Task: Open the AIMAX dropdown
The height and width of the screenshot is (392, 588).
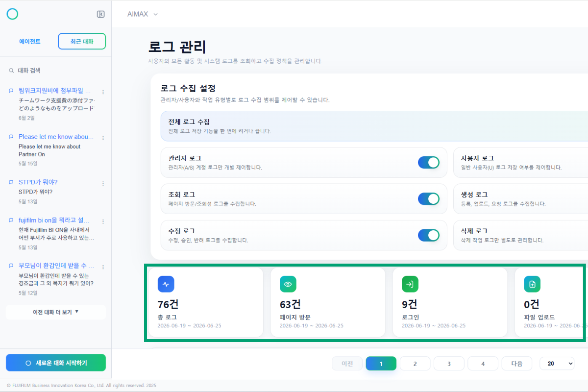Action: [x=143, y=14]
